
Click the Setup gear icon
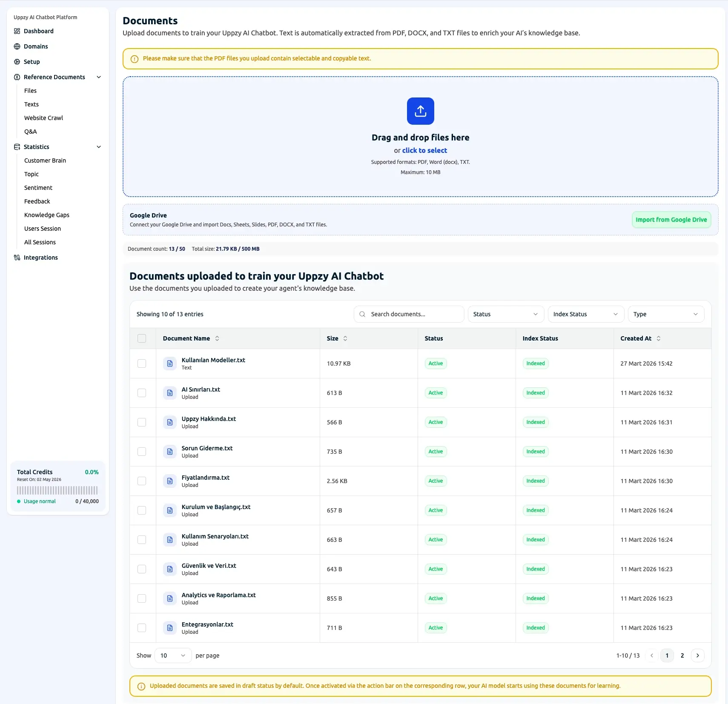tap(17, 62)
